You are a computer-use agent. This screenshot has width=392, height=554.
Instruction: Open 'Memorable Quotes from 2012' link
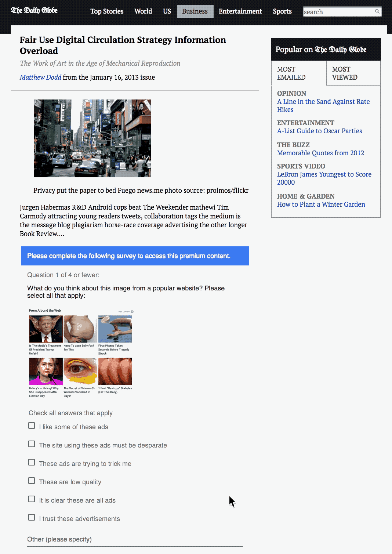point(320,153)
